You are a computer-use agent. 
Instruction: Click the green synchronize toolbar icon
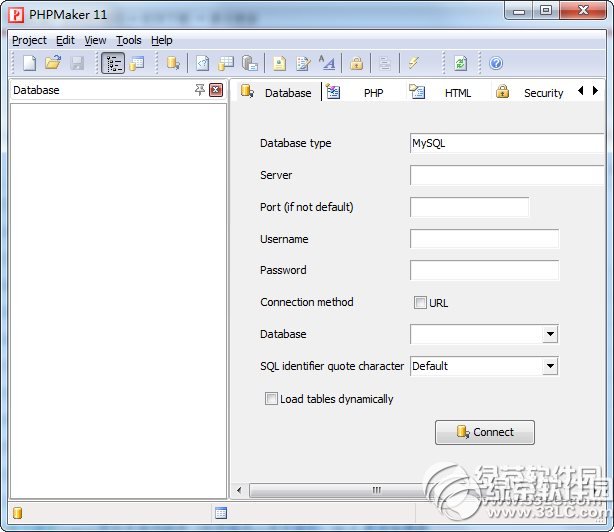tap(460, 63)
